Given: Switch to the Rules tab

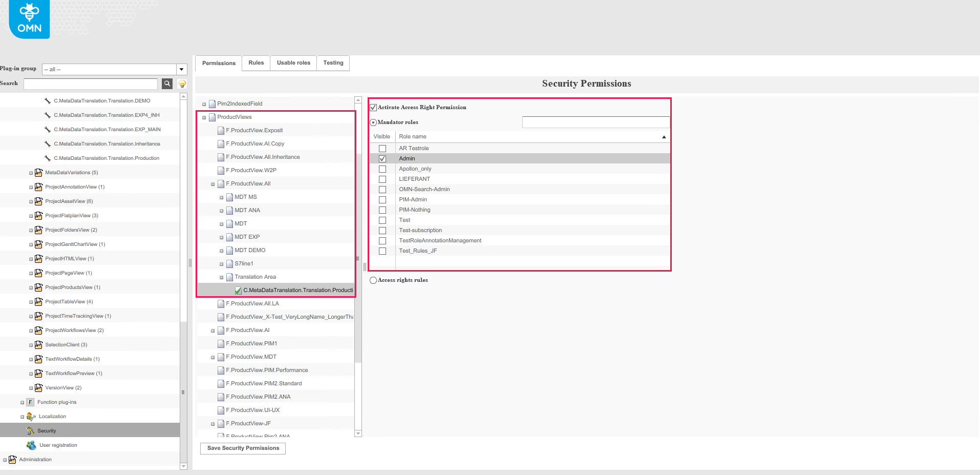Looking at the screenshot, I should pos(255,63).
